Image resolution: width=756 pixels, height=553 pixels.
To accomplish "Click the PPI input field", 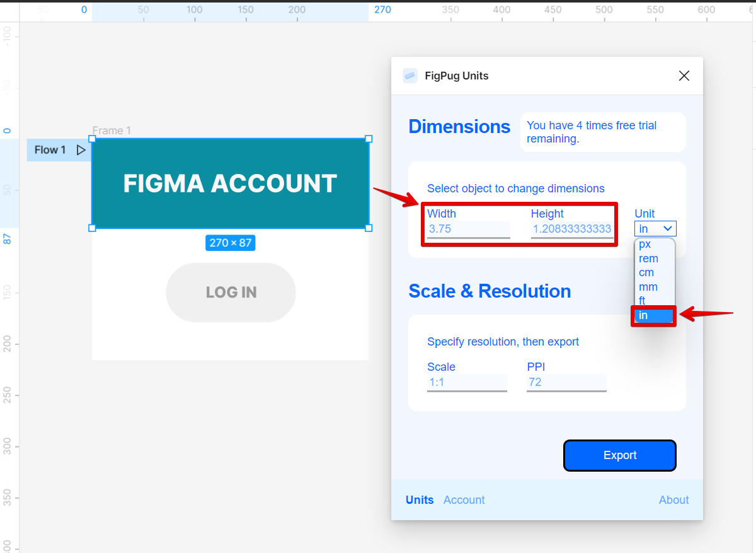I will click(x=566, y=382).
